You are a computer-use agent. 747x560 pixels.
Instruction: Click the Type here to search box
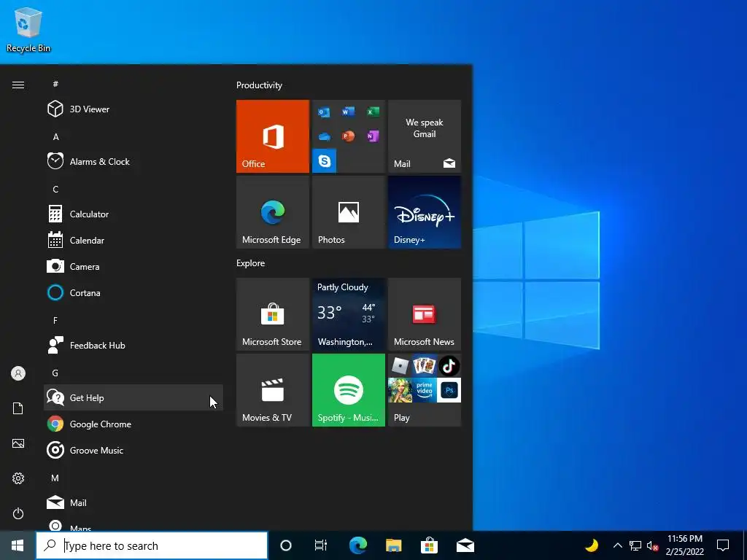pos(152,545)
